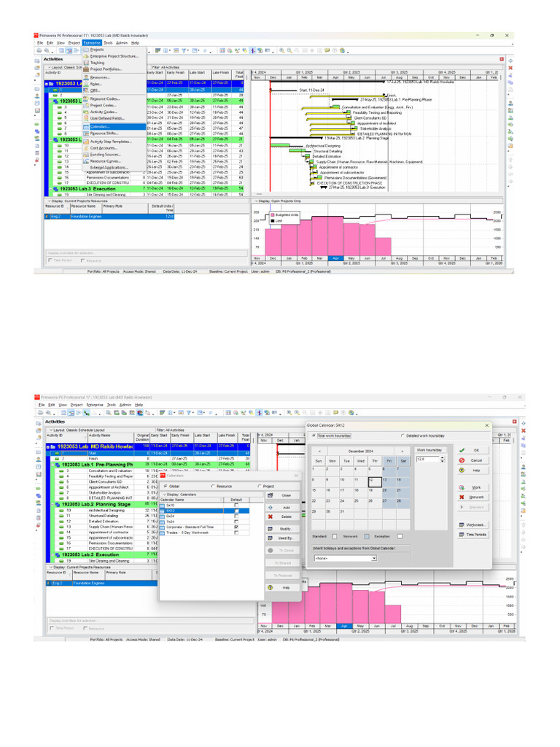Screen dimensions: 560x747
Task: Click the 5X12 calendar row icon
Action: pyautogui.click(x=163, y=511)
